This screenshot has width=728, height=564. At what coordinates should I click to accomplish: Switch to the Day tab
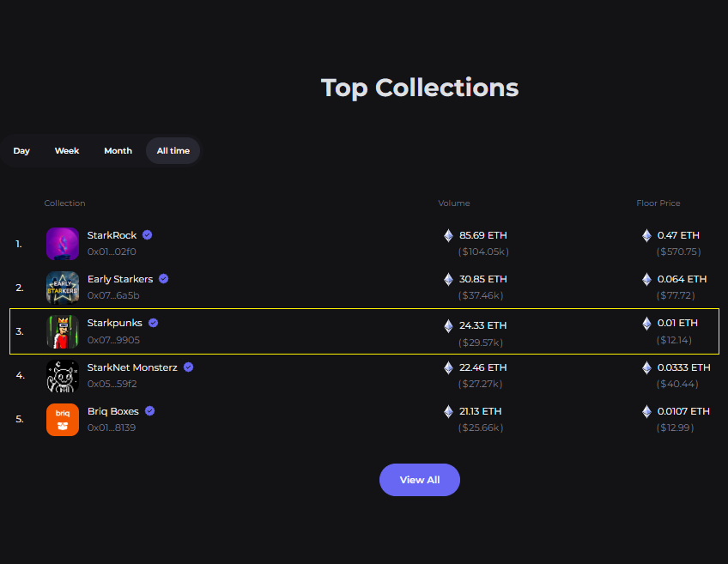(21, 151)
